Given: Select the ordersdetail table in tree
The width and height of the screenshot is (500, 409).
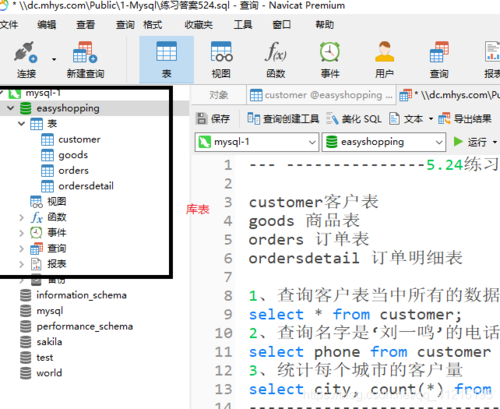Looking at the screenshot, I should click(86, 186).
